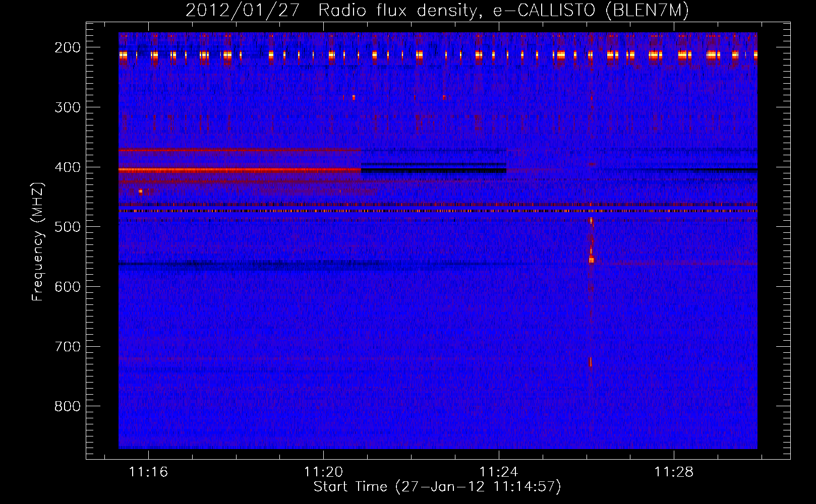Click the 11:20 time axis label

[x=323, y=472]
